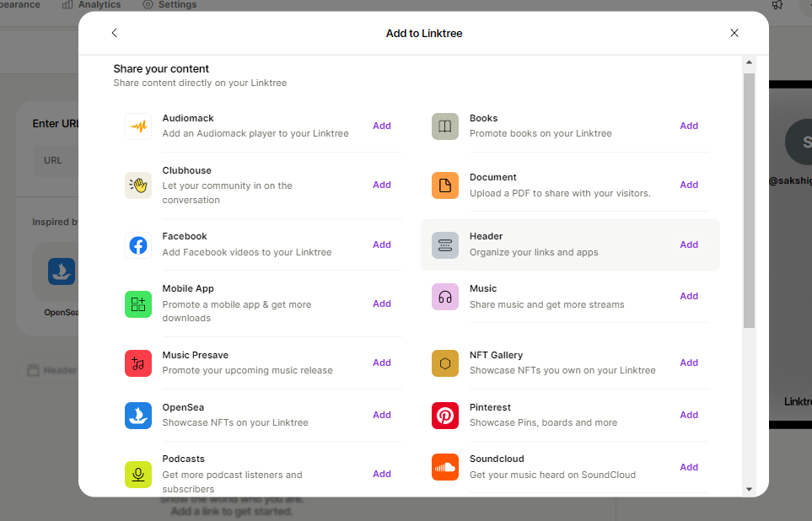
Task: Choose the NFT Gallery hexagon icon
Action: pos(445,363)
